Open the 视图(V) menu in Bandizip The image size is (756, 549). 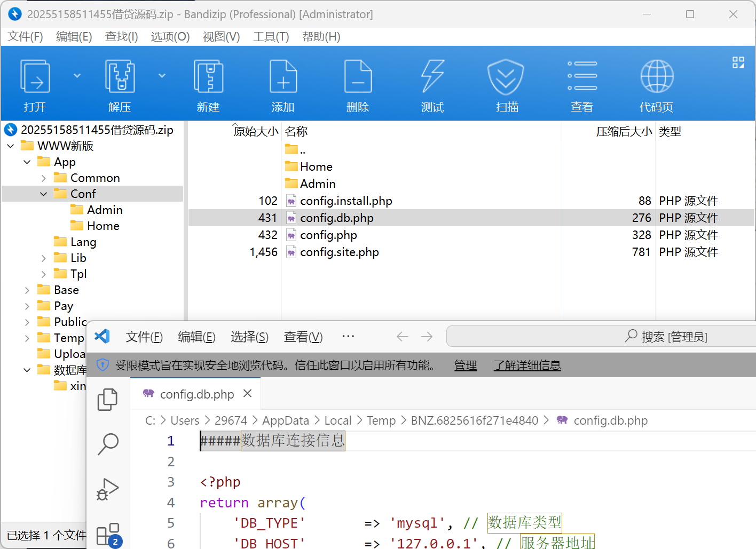click(222, 37)
